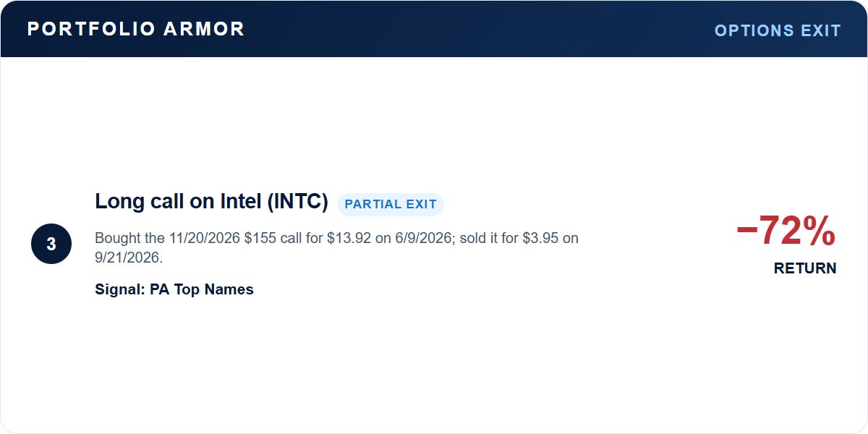Click the word EXIT in OPTIONS EXIT

coord(821,30)
